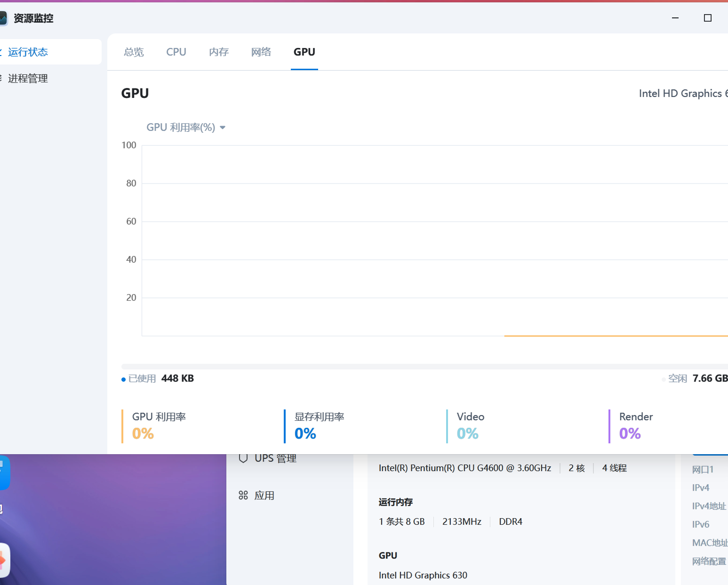Click the bold GPU heading in background window
Screen dimensions: 728x585
pyautogui.click(x=388, y=555)
